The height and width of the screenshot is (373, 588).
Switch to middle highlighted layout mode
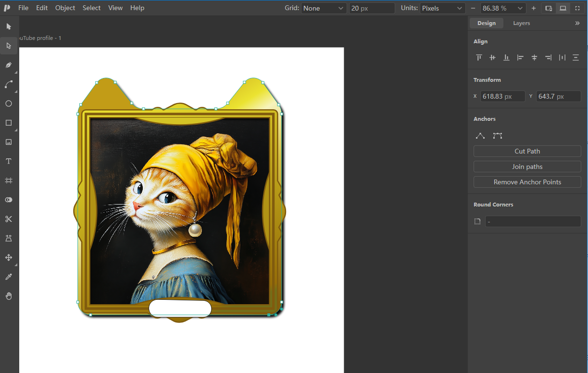point(563,8)
